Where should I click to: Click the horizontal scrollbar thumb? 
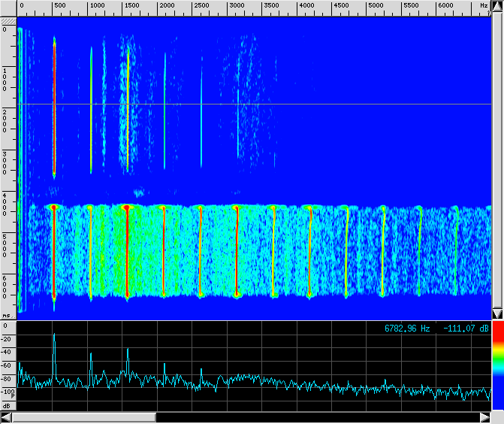[84, 417]
